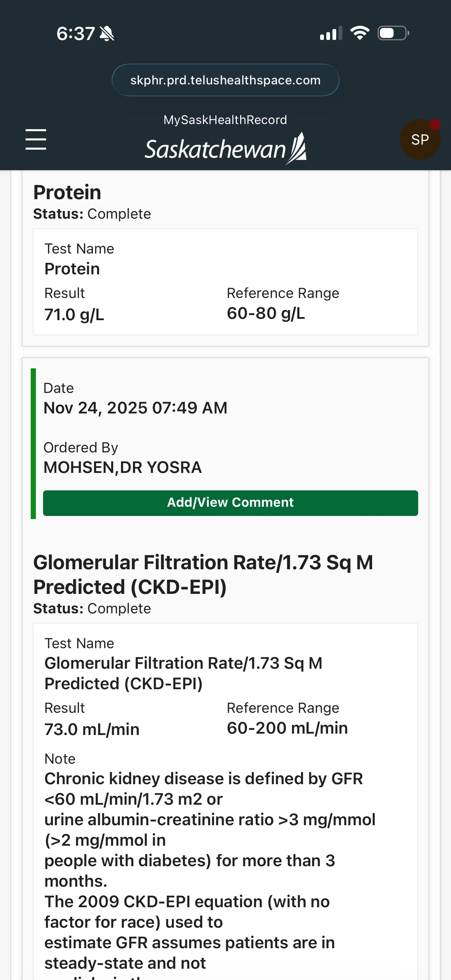Image resolution: width=451 pixels, height=980 pixels.
Task: Tap the cellular signal bars icon
Action: 331,33
